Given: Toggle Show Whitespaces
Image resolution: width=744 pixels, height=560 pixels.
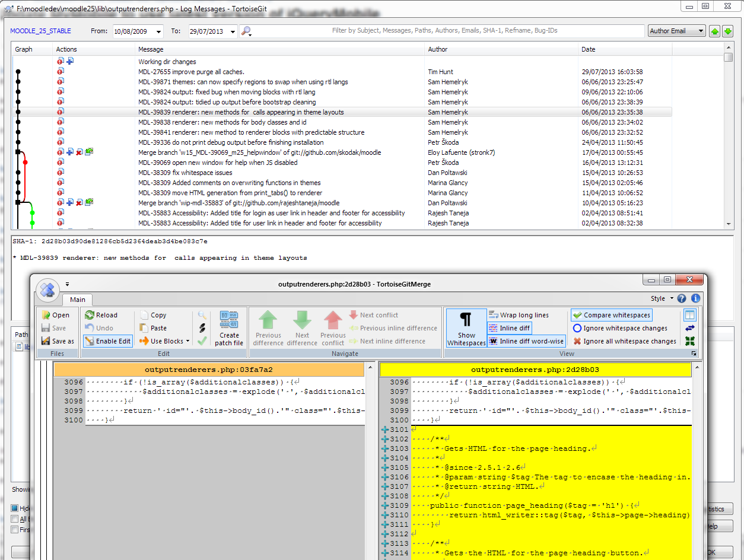Looking at the screenshot, I should (x=466, y=328).
